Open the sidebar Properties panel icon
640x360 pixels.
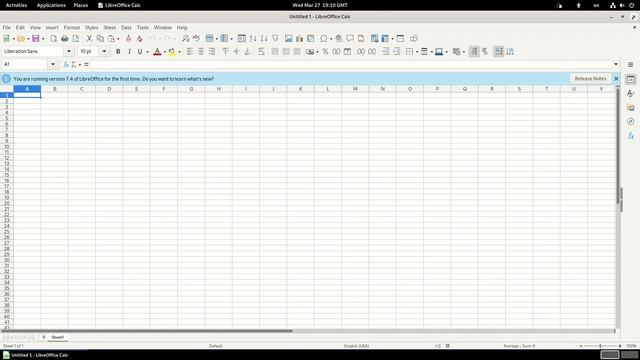(631, 80)
